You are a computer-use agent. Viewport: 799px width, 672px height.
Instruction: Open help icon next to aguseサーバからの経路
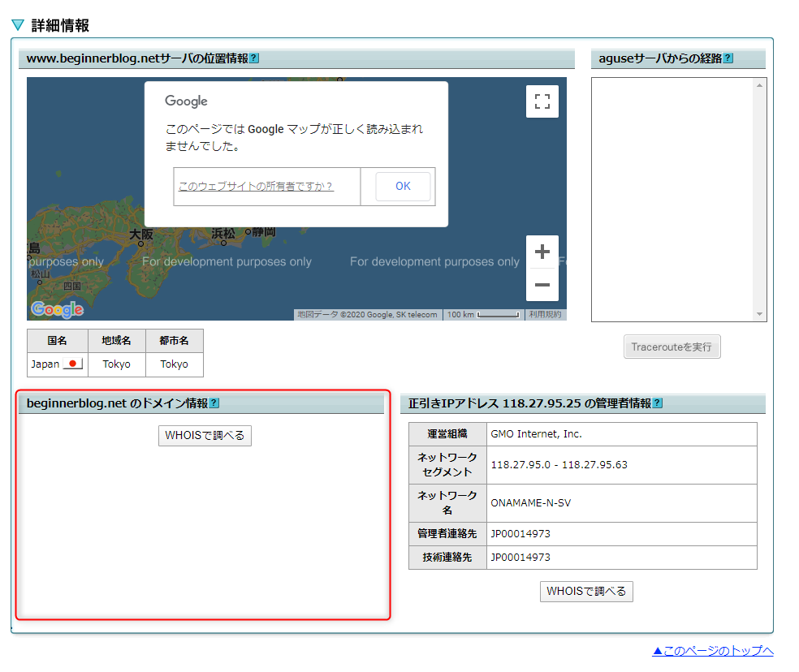point(728,58)
